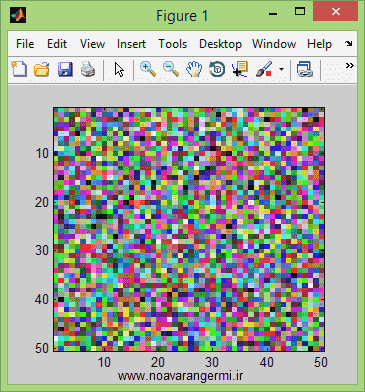Click the x-axis label www.noavarangermi.ir
Image resolution: width=365 pixels, height=392 pixels.
(x=180, y=376)
